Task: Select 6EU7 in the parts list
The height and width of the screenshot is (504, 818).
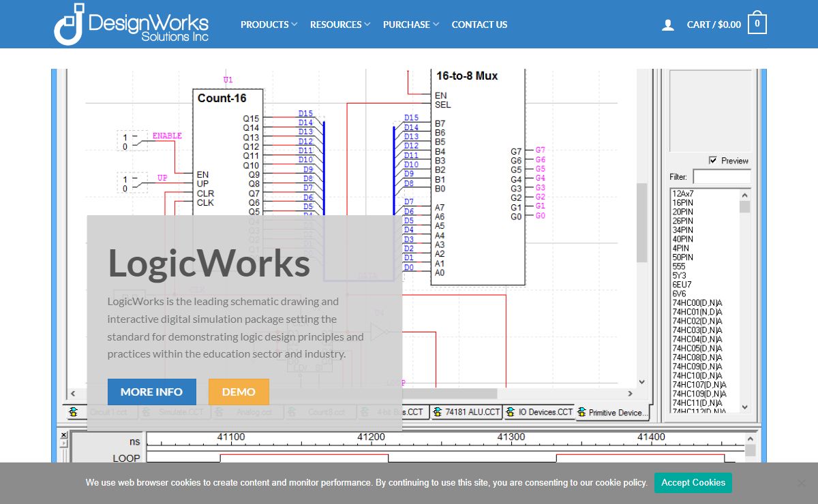Action: tap(682, 285)
